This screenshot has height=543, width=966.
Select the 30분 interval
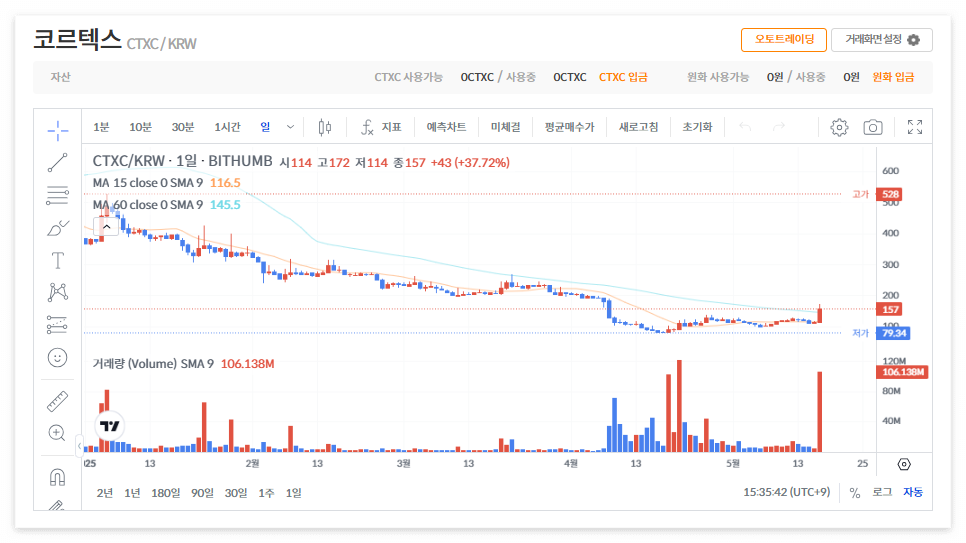click(x=183, y=127)
